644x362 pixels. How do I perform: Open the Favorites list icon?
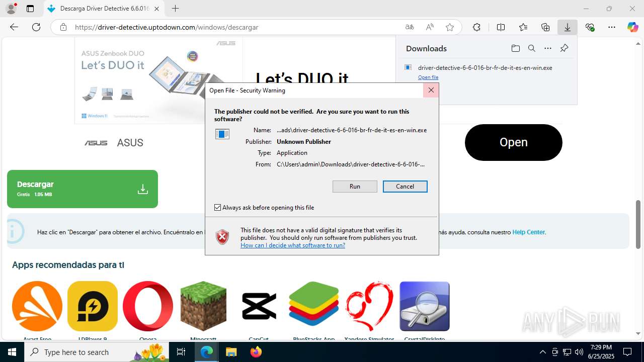(x=523, y=27)
